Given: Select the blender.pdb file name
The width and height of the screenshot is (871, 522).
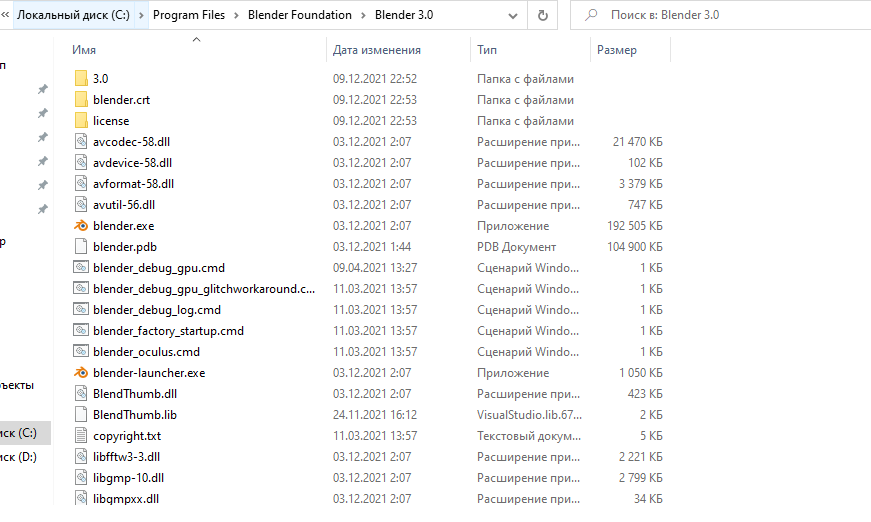Looking at the screenshot, I should click(124, 247).
